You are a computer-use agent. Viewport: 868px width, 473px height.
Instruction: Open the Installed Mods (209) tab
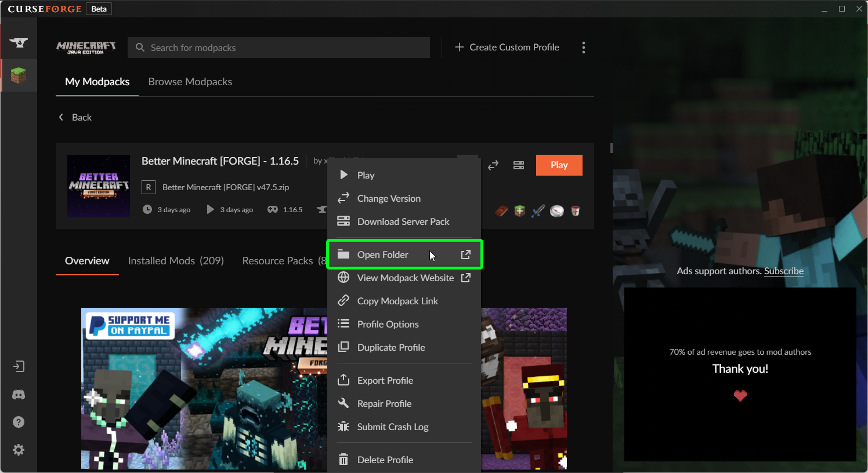coord(176,261)
